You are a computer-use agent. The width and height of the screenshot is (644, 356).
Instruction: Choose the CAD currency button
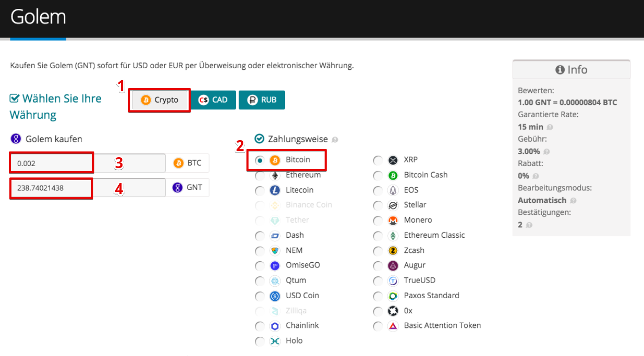pyautogui.click(x=213, y=100)
